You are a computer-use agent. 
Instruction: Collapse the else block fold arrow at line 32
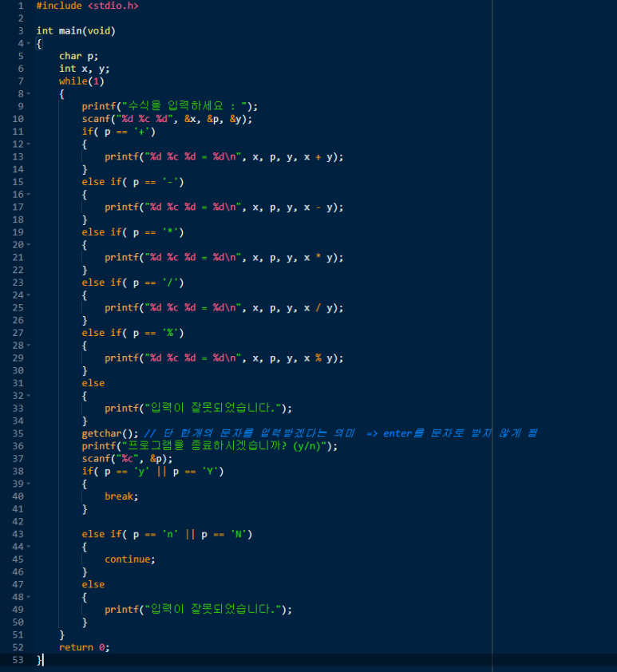(28, 396)
